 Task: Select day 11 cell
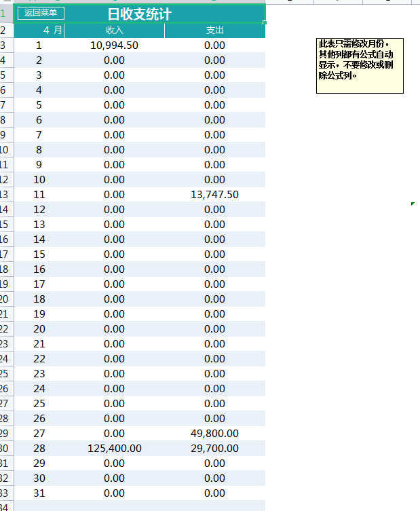tap(39, 195)
